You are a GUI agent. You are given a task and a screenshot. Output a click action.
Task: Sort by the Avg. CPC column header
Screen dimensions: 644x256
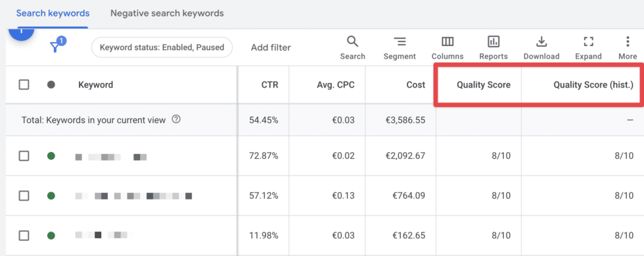click(x=336, y=85)
